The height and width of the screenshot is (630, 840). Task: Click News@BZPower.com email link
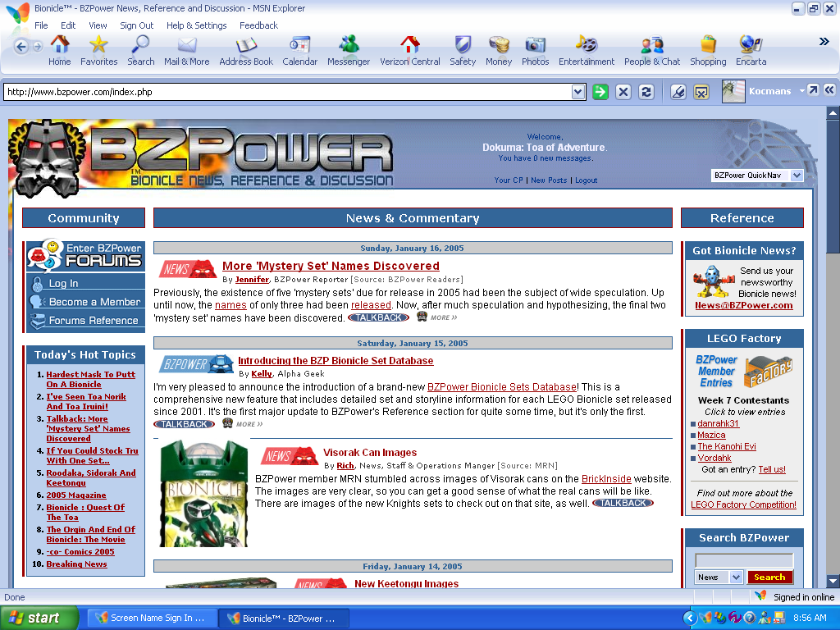(x=743, y=305)
